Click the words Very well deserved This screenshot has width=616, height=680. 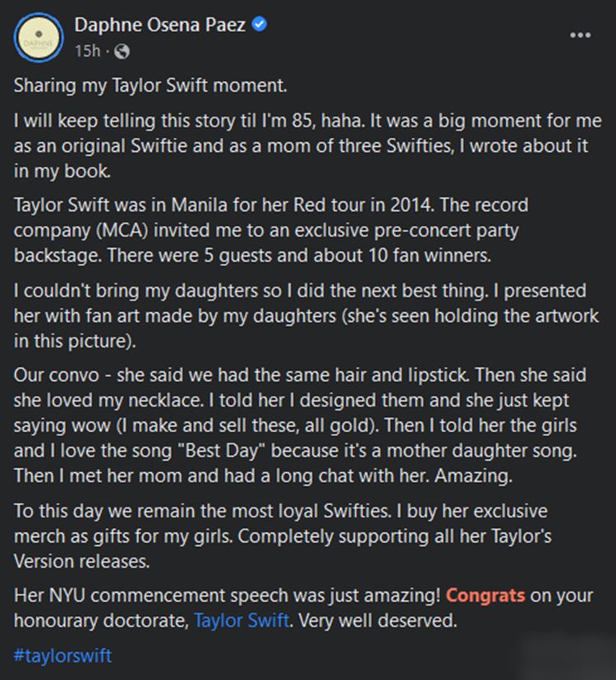tap(378, 620)
